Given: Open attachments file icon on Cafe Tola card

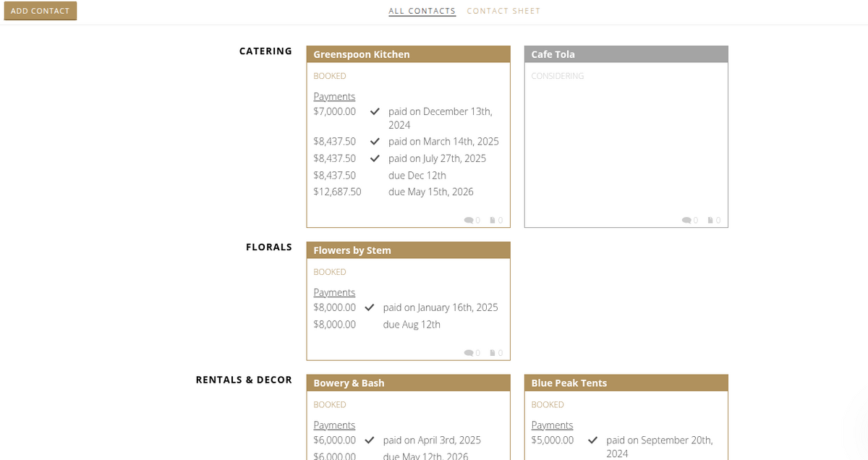Looking at the screenshot, I should (x=710, y=221).
